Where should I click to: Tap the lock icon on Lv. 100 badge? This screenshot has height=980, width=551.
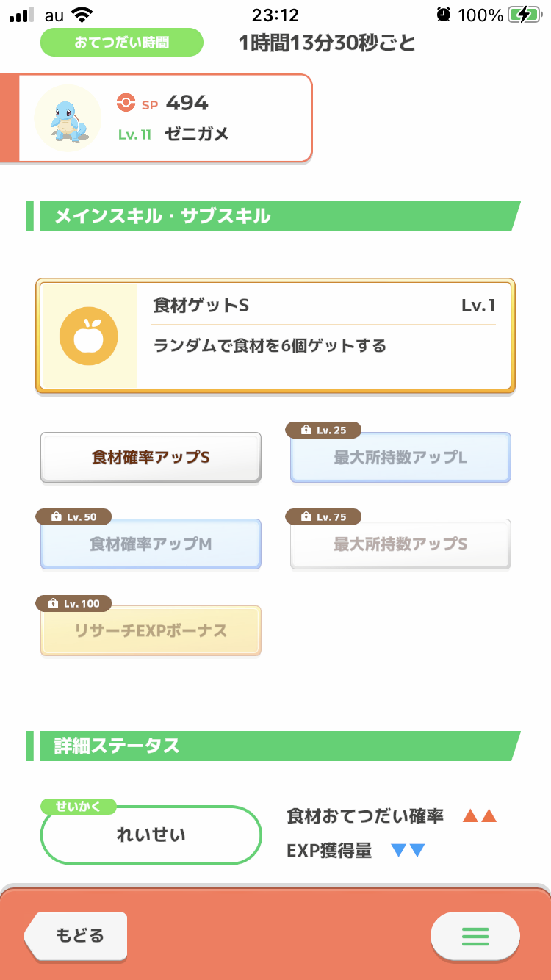[x=53, y=604]
